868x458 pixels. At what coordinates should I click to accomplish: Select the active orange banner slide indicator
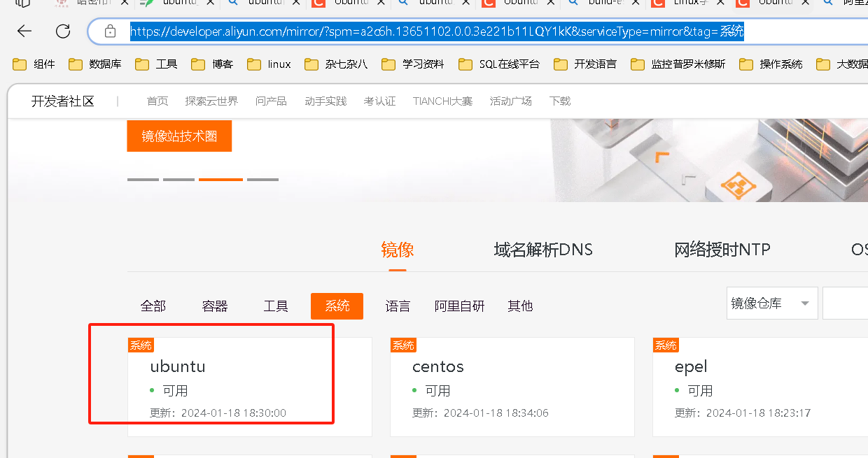point(220,180)
